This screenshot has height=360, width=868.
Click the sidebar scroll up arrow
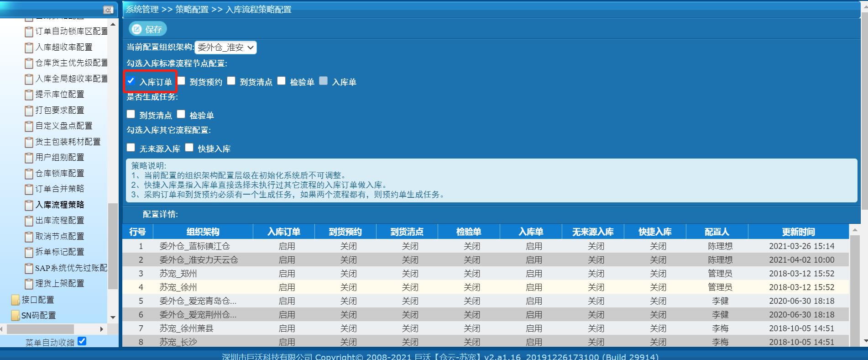coord(113,24)
